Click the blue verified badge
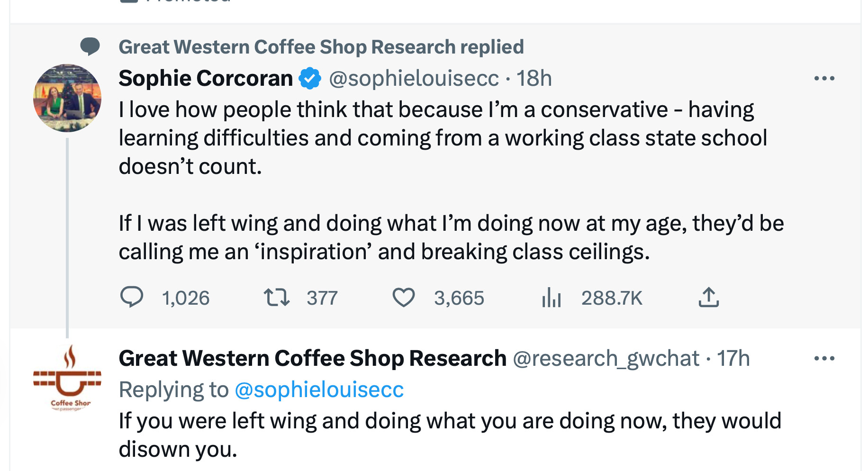868x471 pixels. [x=310, y=78]
